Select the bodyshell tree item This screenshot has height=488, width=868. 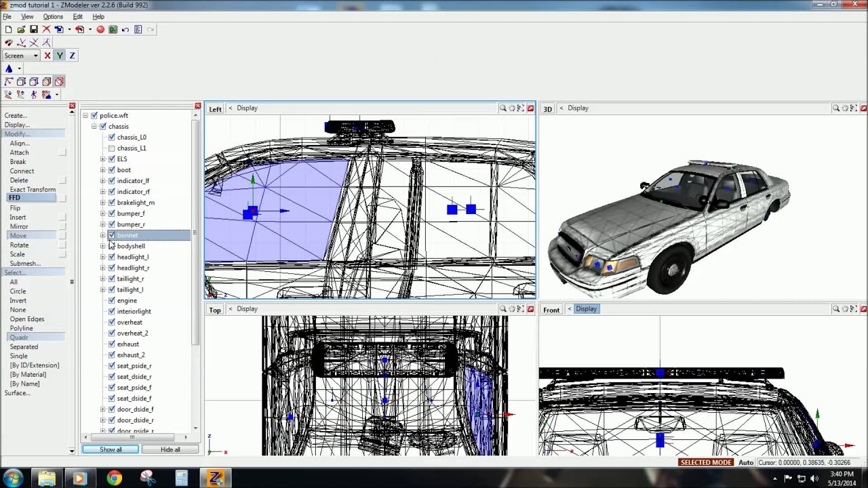tap(131, 246)
